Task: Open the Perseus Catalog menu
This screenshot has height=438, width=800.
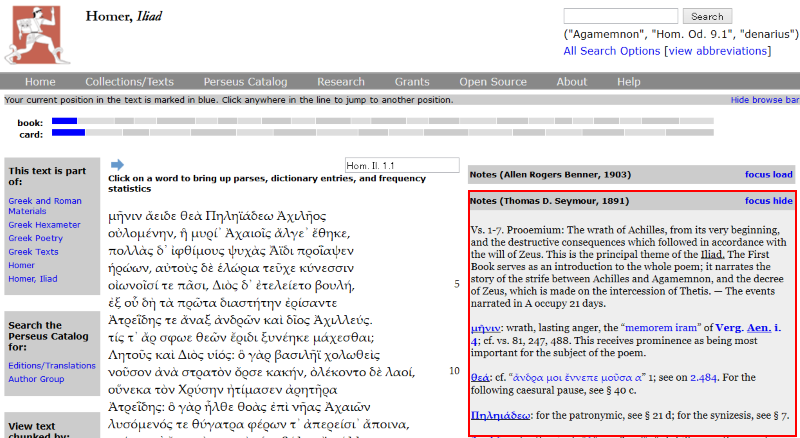Action: [245, 82]
